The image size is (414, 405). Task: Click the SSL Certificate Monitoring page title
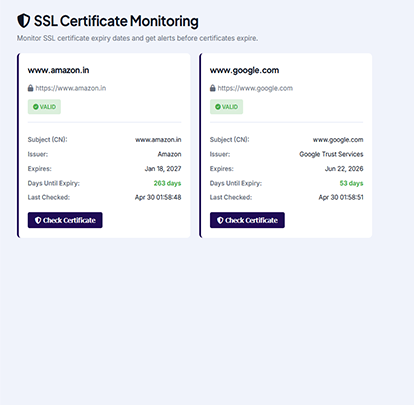pos(116,21)
